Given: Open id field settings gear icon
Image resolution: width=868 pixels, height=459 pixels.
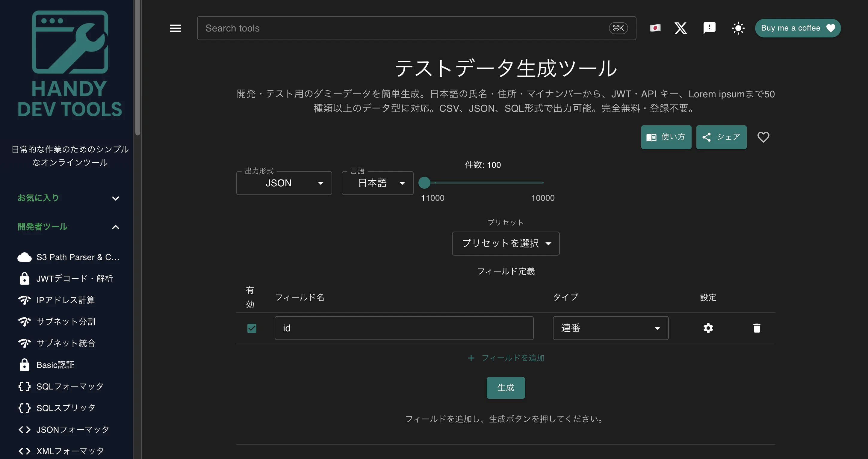Looking at the screenshot, I should [x=708, y=328].
